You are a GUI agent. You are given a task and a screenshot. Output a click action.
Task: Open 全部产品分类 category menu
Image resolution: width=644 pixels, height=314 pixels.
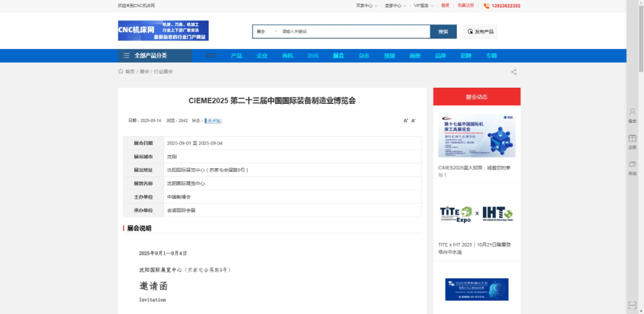[x=155, y=56]
